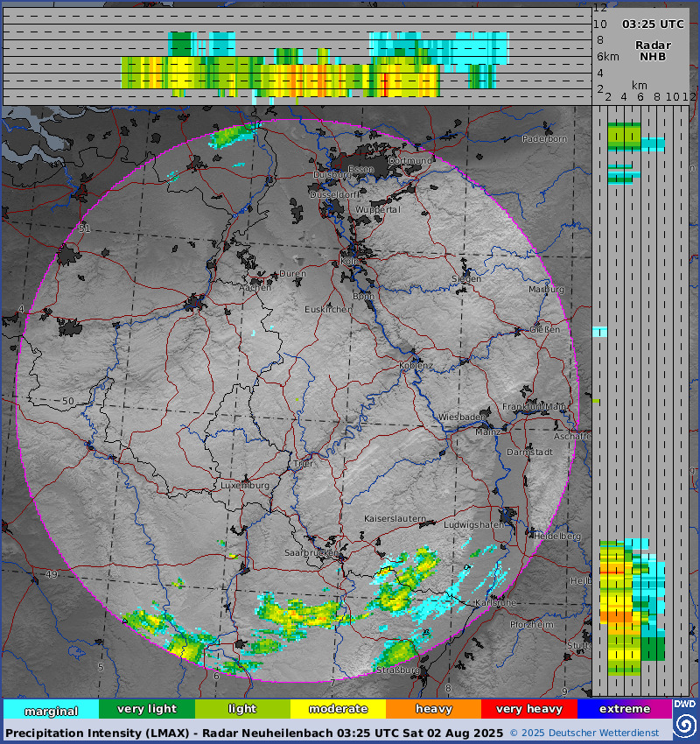The width and height of the screenshot is (700, 744).
Task: Click the '03:25 UTC' time label
Action: (653, 25)
